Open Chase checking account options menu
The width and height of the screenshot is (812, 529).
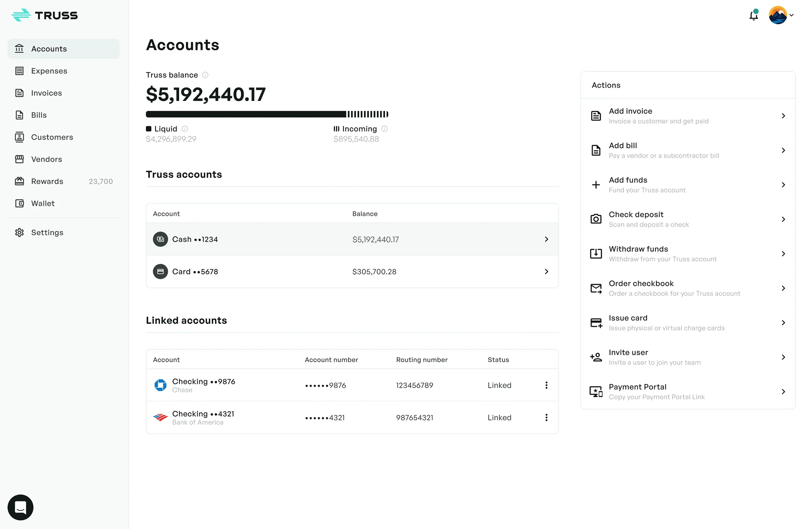coord(546,385)
